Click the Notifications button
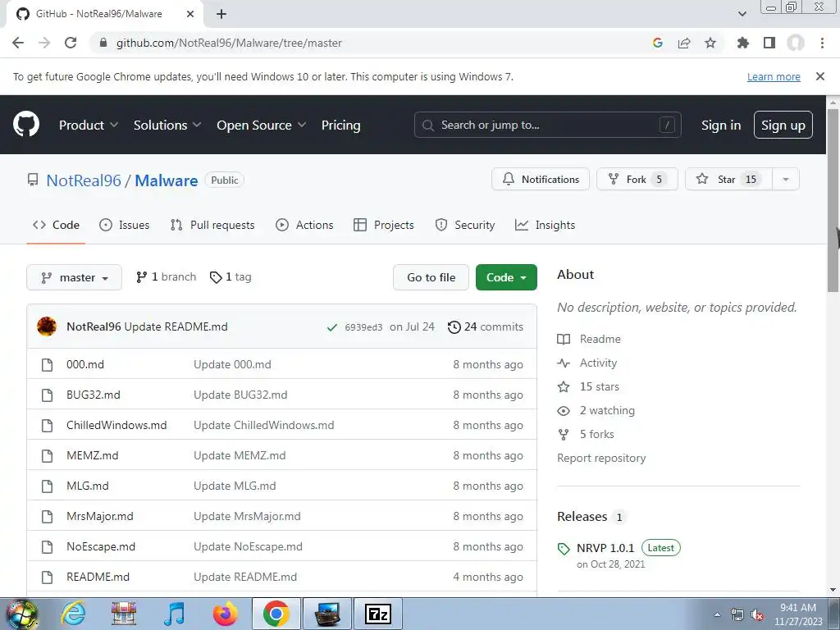 point(541,180)
